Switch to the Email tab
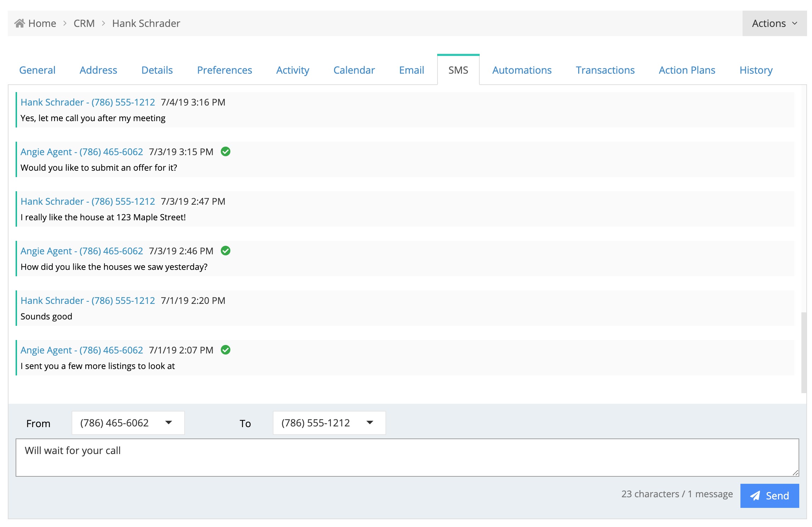Image resolution: width=812 pixels, height=527 pixels. point(411,70)
